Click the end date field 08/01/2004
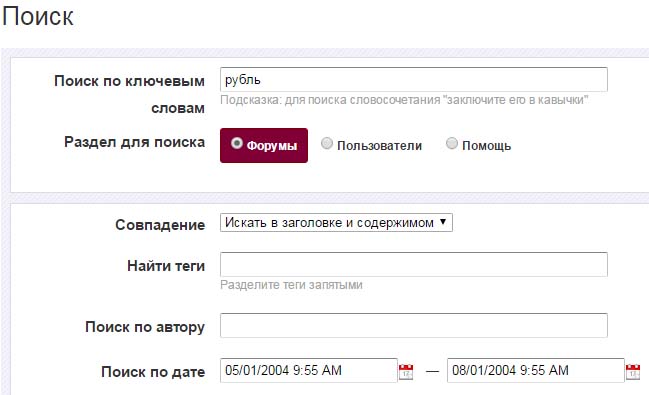The width and height of the screenshot is (649, 395). [536, 370]
